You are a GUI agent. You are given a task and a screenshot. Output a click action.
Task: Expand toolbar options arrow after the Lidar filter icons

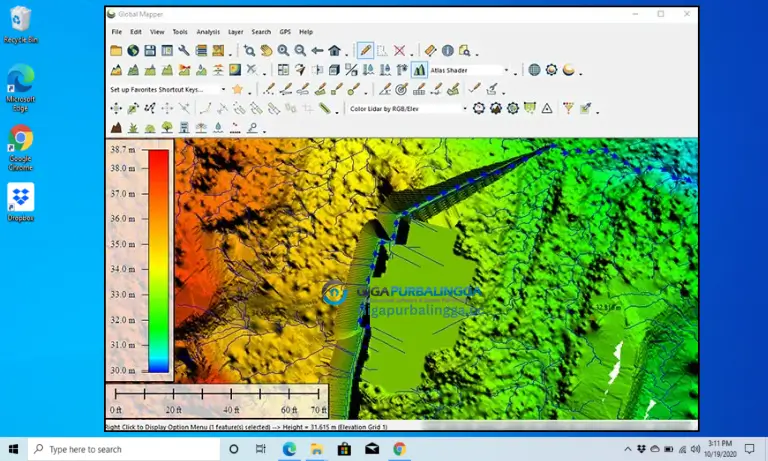597,112
